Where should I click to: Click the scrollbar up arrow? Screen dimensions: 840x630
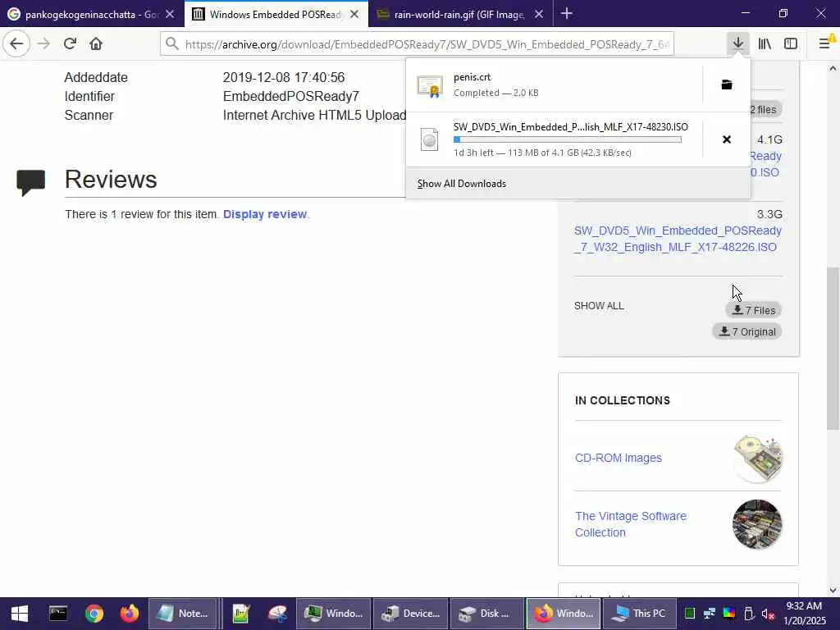833,68
